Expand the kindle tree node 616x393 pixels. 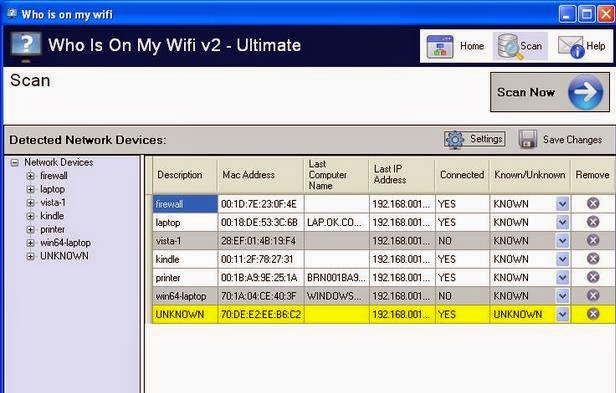pos(31,216)
